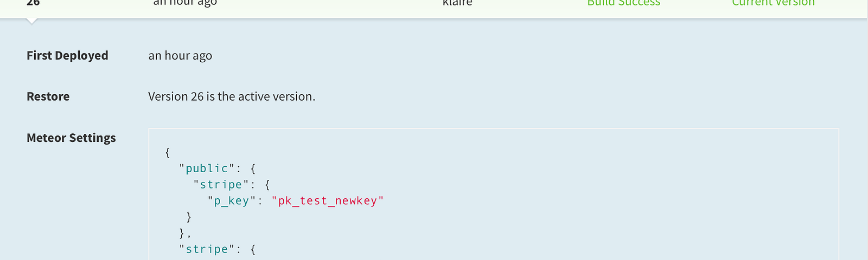The image size is (868, 260).
Task: Select the klaire deployer name
Action: pos(457,3)
